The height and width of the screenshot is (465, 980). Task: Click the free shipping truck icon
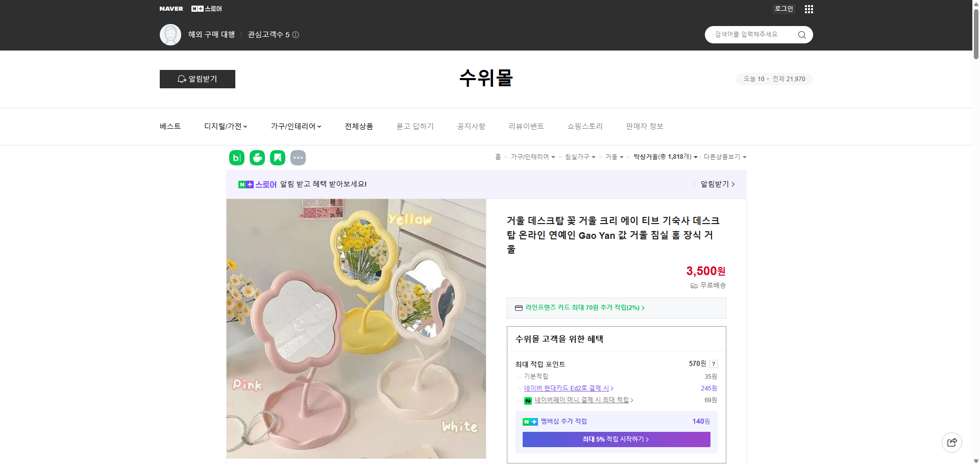pyautogui.click(x=694, y=286)
